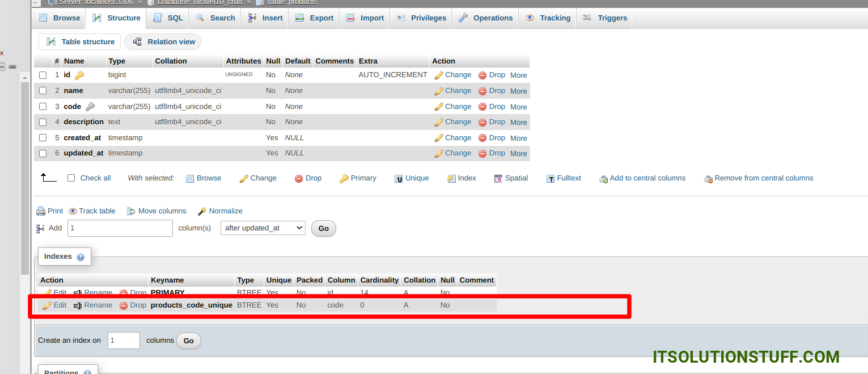Image resolution: width=868 pixels, height=374 pixels.
Task: Open More actions for created_at column
Action: pos(518,138)
